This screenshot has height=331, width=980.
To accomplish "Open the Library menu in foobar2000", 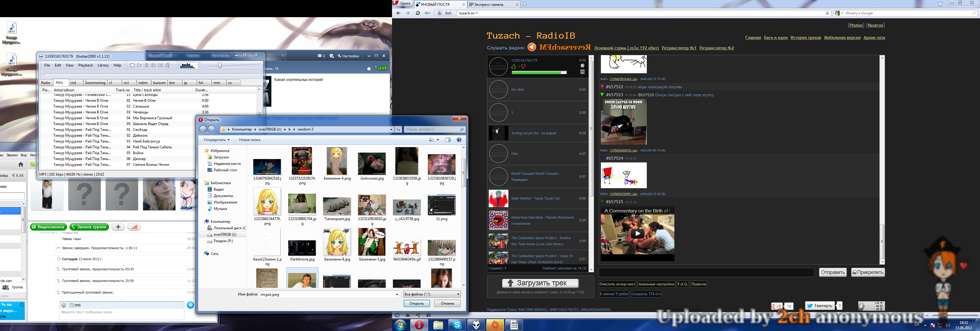I will tap(103, 66).
